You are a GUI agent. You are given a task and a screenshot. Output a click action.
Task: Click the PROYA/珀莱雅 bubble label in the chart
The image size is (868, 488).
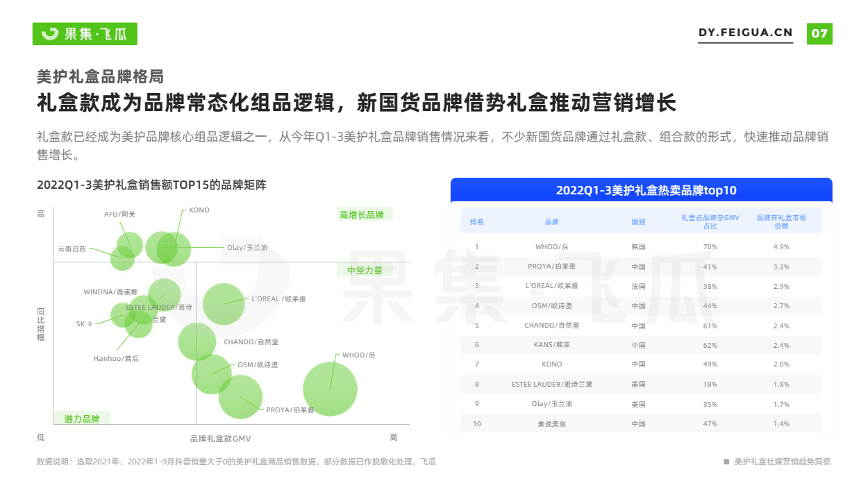290,410
